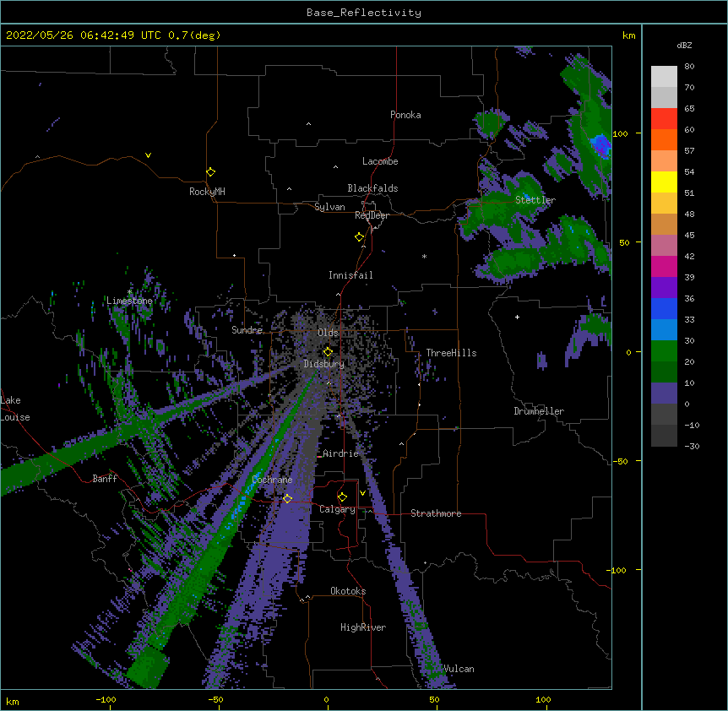Viewport: 728px width, 711px height.
Task: Click the km unit label at bottom left
Action: (13, 702)
